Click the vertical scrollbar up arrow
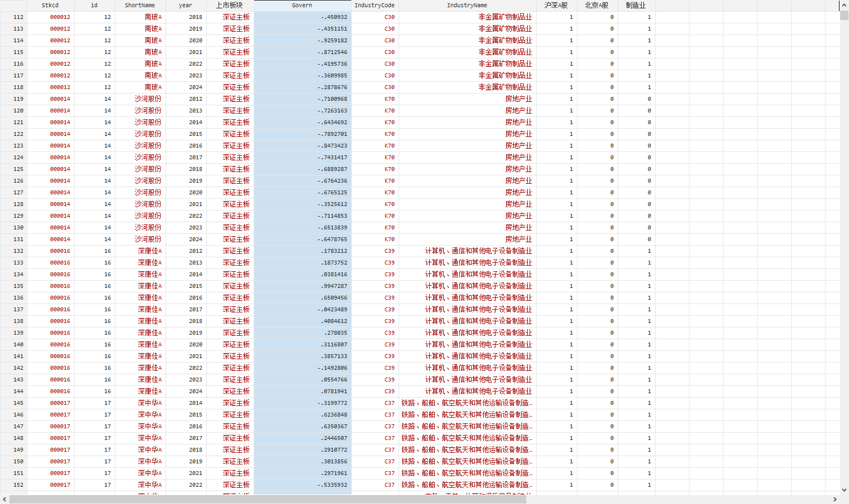Image resolution: width=849 pixels, height=504 pixels. click(844, 5)
